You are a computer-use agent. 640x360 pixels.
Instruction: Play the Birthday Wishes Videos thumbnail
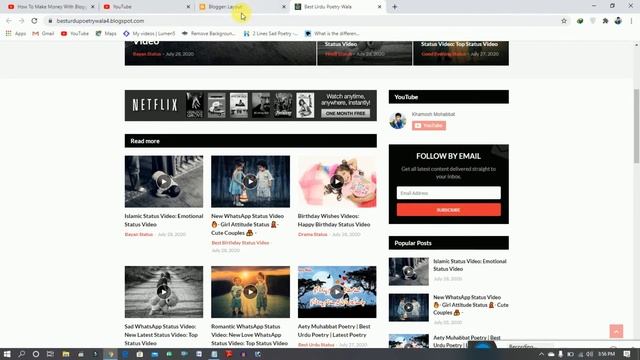(x=337, y=181)
